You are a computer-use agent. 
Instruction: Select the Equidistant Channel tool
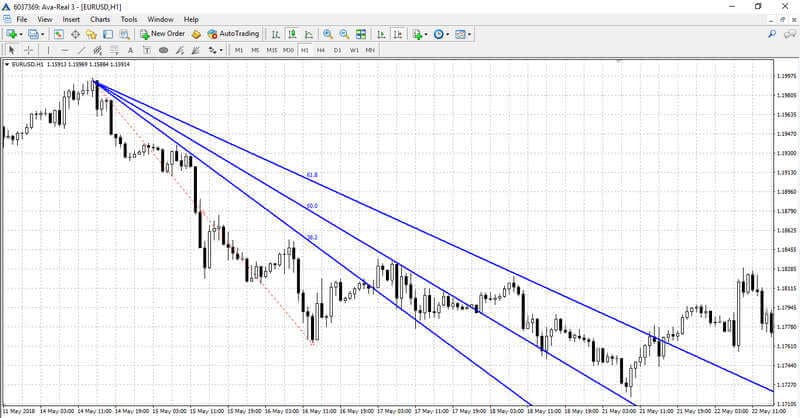(x=97, y=50)
